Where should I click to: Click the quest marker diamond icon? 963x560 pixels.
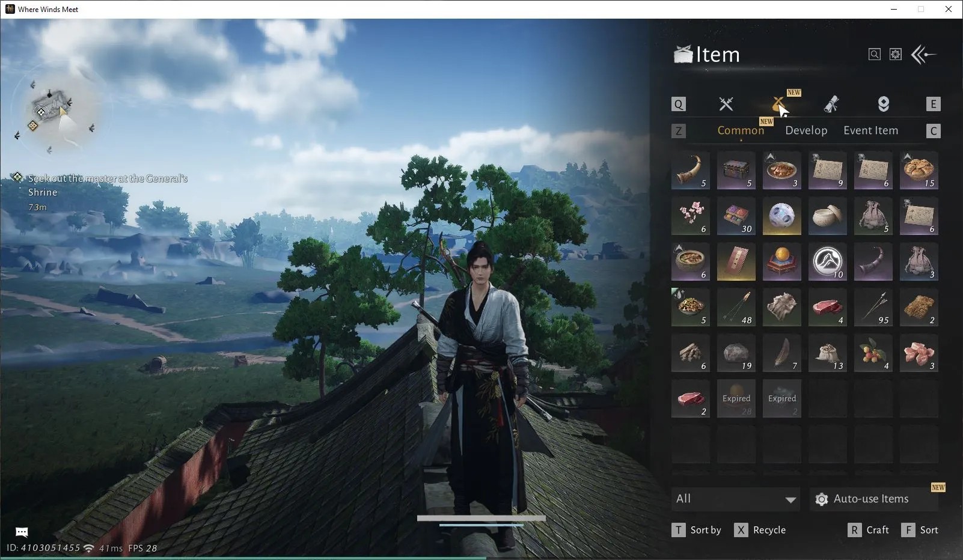(17, 177)
